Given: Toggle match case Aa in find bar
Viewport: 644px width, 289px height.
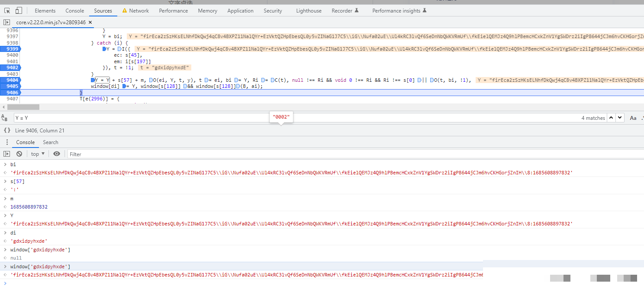Looking at the screenshot, I should 633,118.
